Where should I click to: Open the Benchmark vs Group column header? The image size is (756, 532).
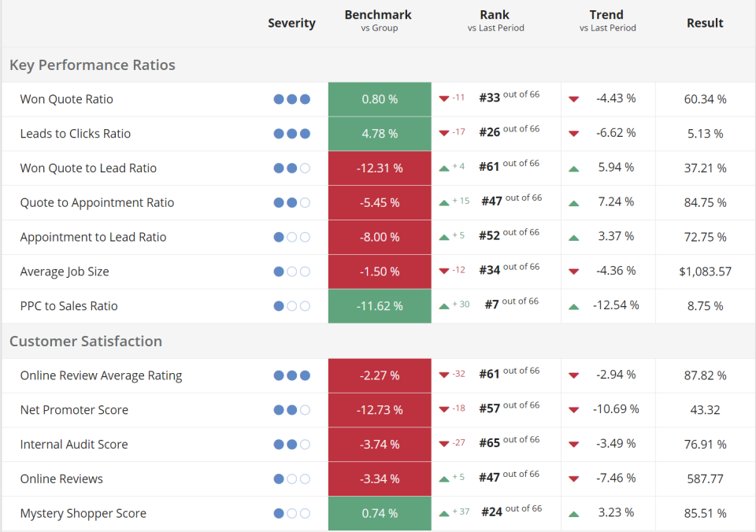[x=377, y=20]
